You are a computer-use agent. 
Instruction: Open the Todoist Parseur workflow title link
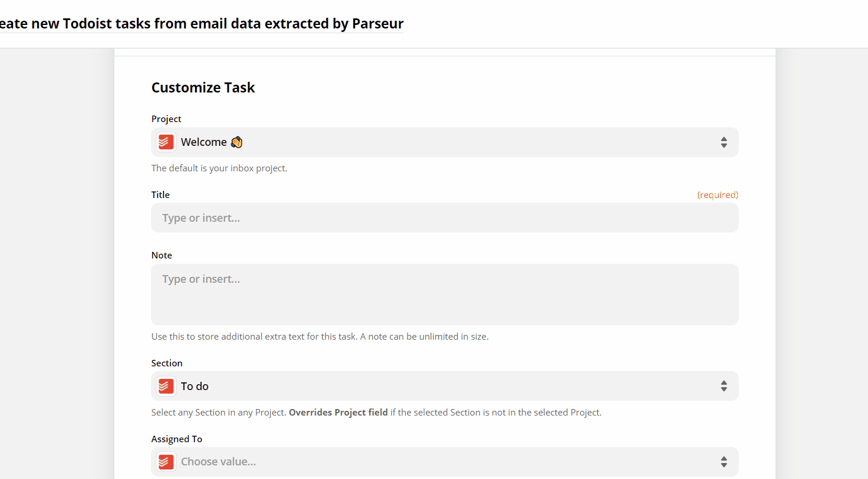coord(201,23)
